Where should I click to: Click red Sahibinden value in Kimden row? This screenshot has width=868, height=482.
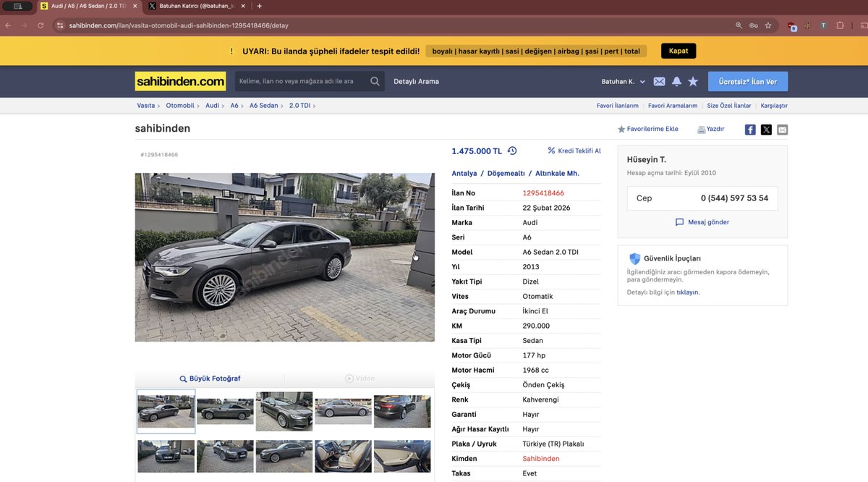click(x=541, y=459)
